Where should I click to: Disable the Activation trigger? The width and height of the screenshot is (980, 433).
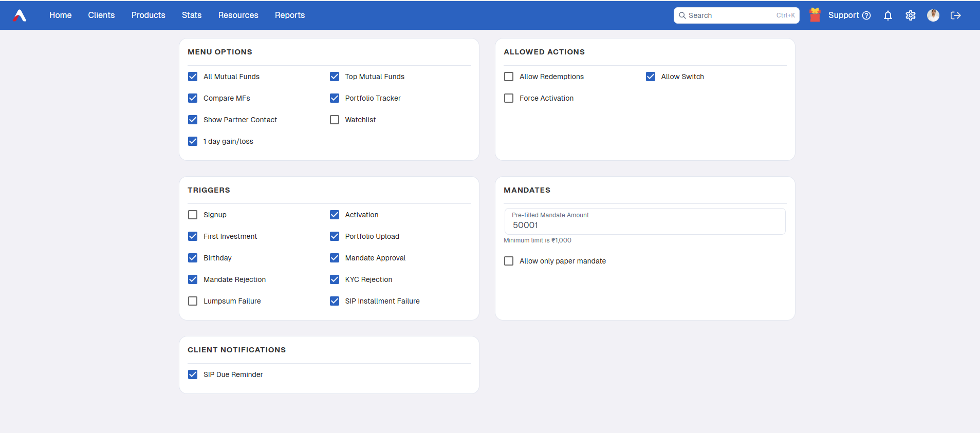click(x=335, y=215)
